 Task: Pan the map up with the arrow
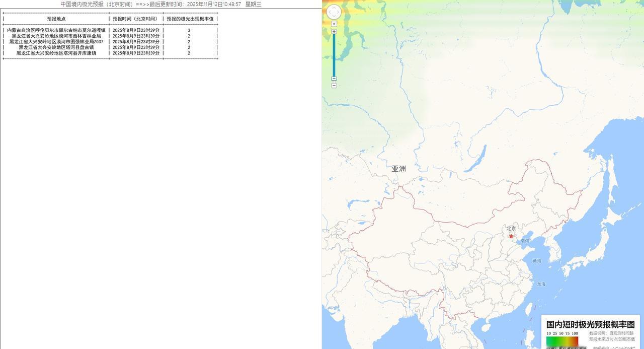tap(334, 7)
